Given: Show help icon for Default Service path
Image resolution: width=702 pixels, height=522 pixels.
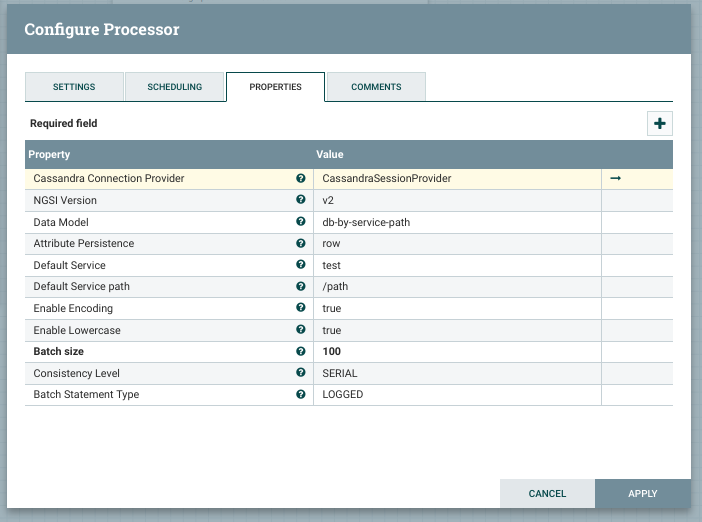Looking at the screenshot, I should point(301,287).
